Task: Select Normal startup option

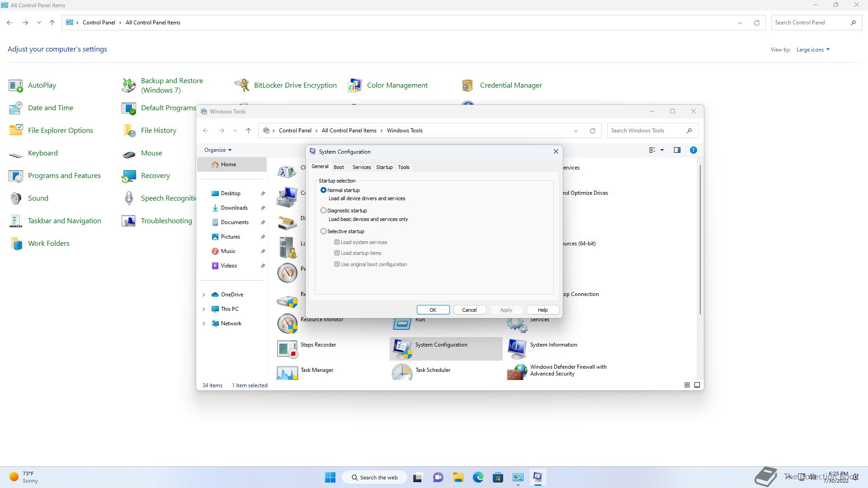Action: click(x=323, y=190)
